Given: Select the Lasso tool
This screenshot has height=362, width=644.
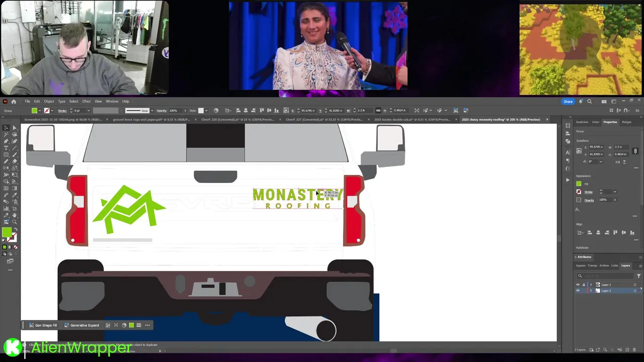Looking at the screenshot, I should (15, 135).
